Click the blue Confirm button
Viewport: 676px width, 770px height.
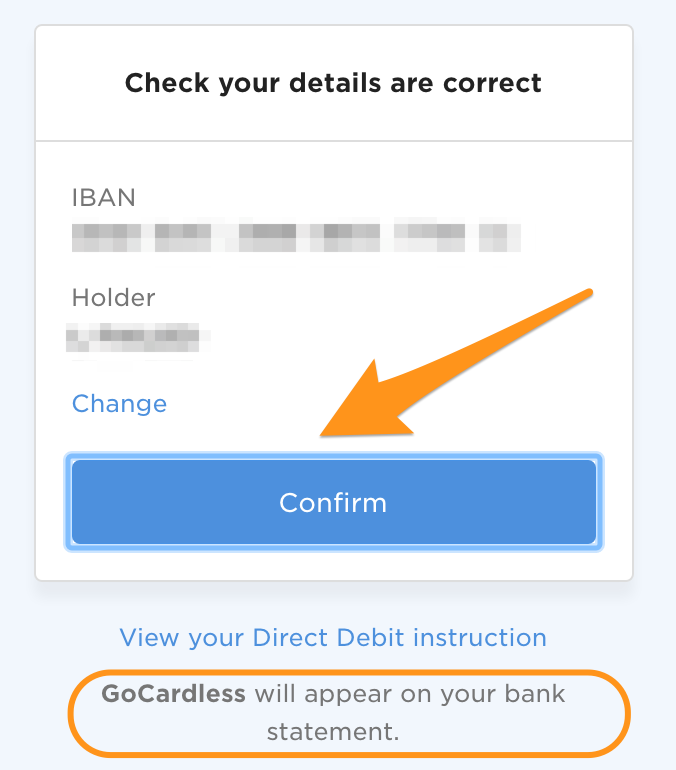(333, 502)
